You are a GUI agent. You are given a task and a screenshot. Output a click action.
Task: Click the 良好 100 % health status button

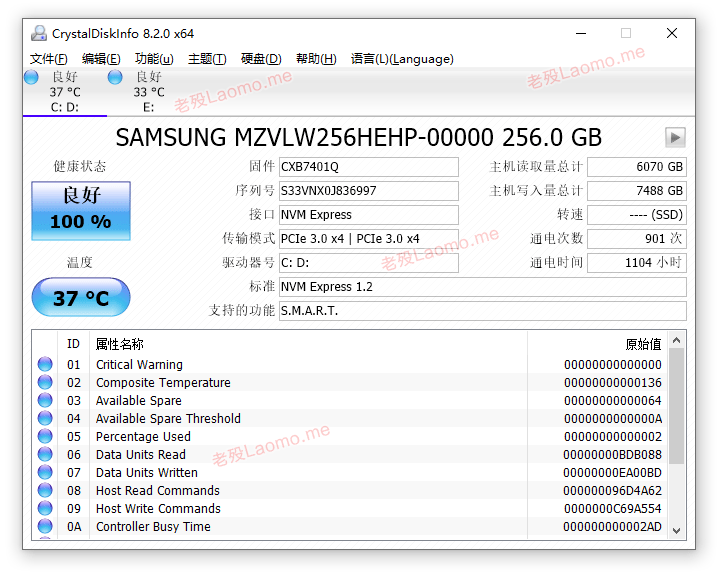(x=81, y=211)
